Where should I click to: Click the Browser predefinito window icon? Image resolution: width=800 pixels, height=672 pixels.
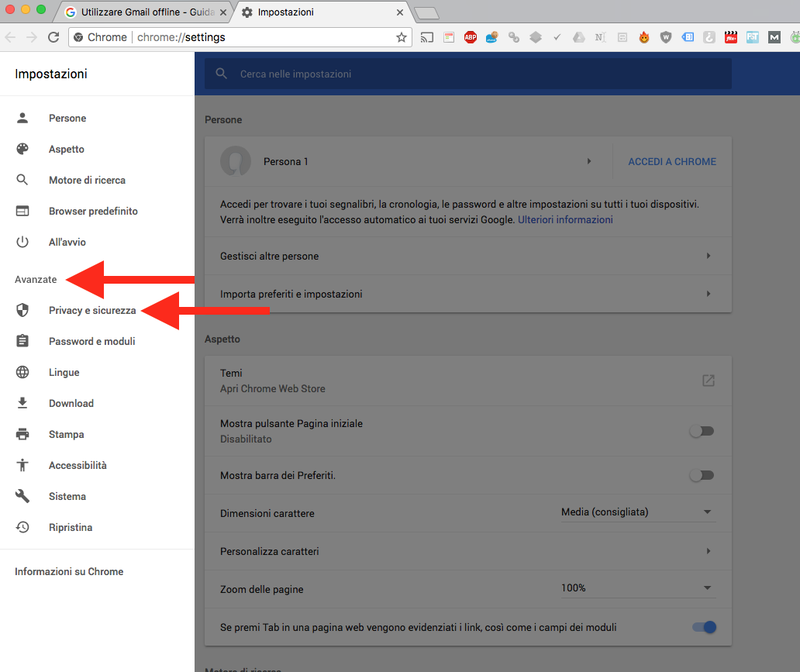tap(22, 211)
